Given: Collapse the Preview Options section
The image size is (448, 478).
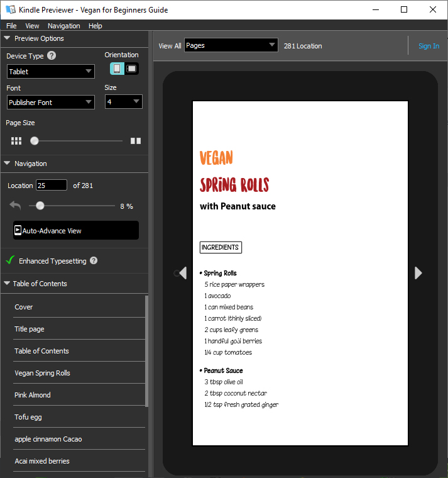Looking at the screenshot, I should pyautogui.click(x=7, y=38).
